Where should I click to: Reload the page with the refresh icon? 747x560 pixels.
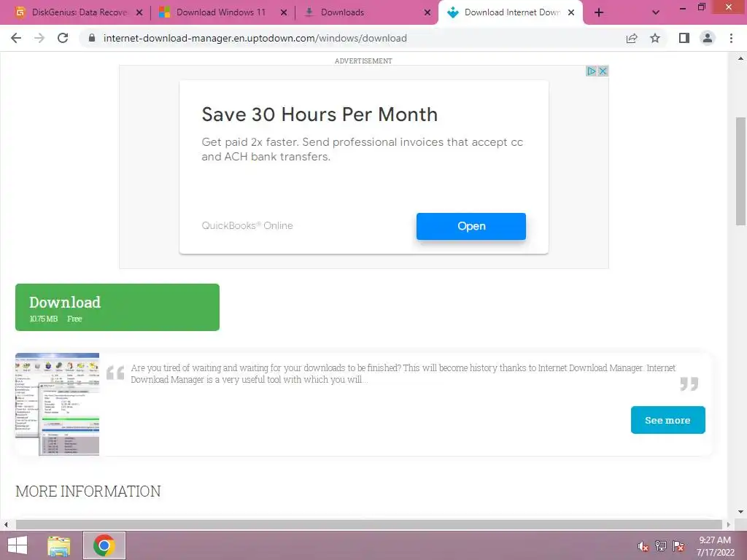63,38
